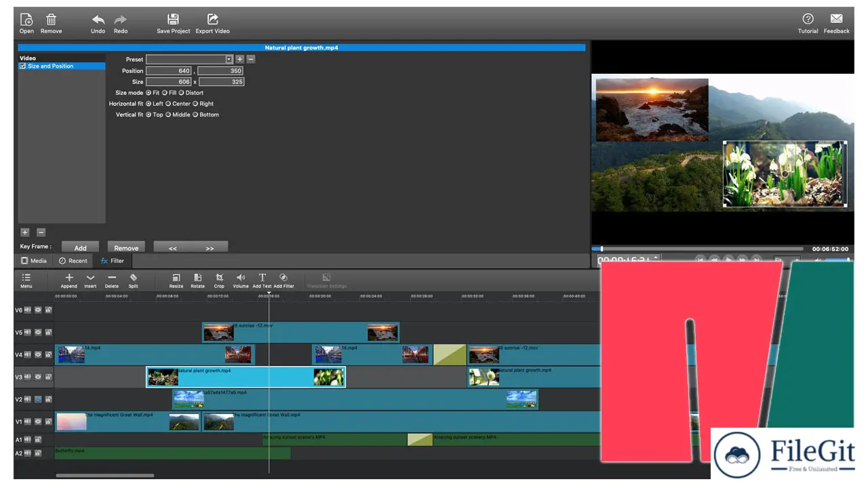
Task: Click the Key Frame Remove button
Action: 126,247
